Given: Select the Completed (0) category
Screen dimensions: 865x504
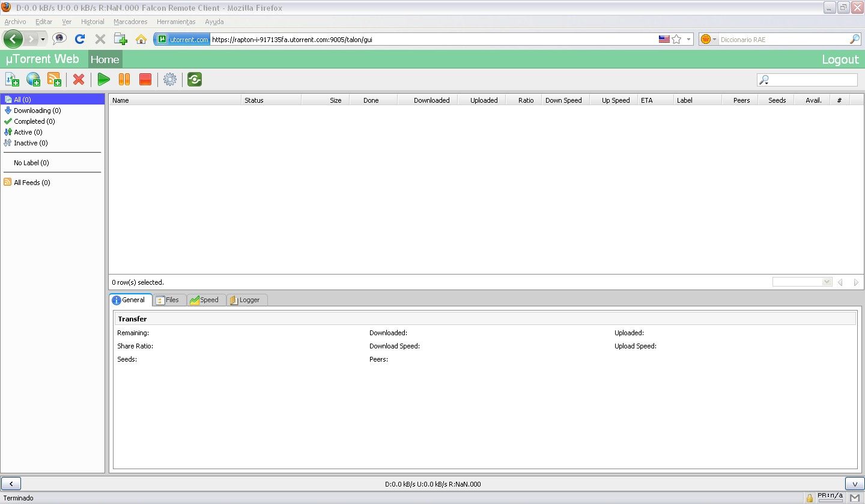Looking at the screenshot, I should click(x=53, y=121).
